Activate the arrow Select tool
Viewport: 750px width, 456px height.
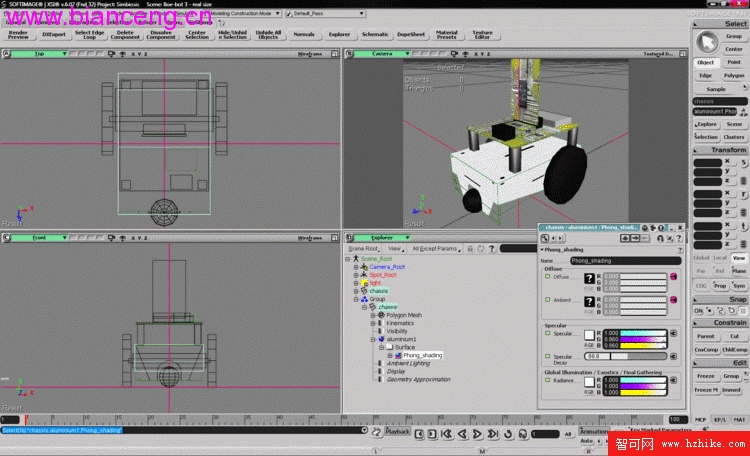[x=706, y=42]
